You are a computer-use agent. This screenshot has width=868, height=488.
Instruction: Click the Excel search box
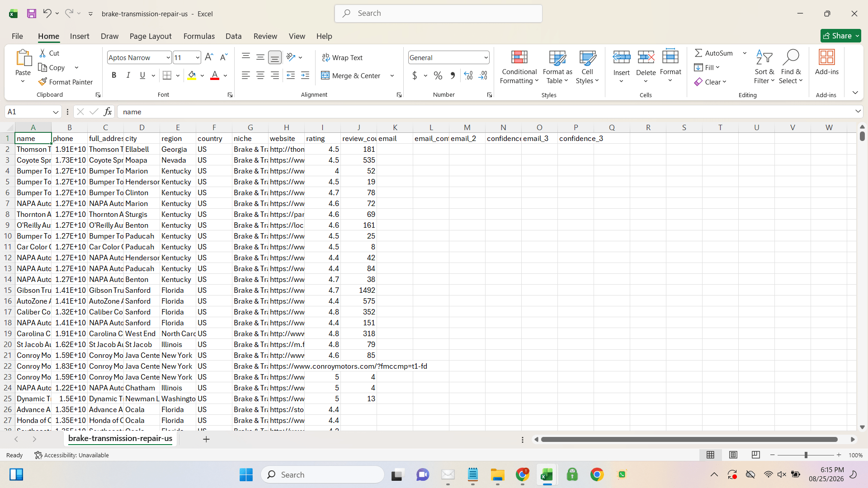(x=438, y=14)
